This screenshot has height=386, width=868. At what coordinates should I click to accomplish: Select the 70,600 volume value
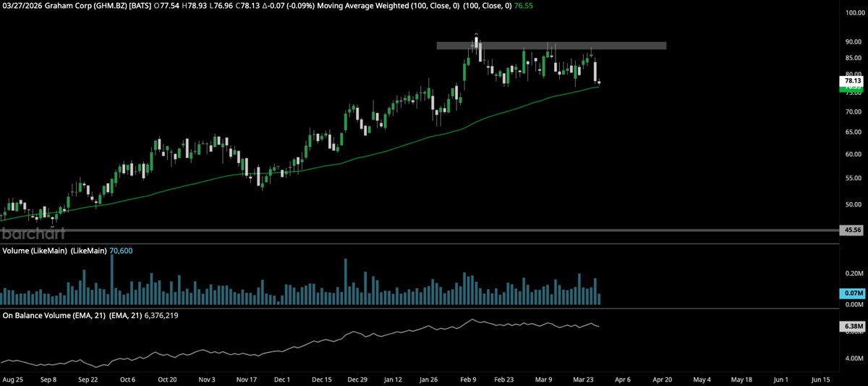pos(120,251)
